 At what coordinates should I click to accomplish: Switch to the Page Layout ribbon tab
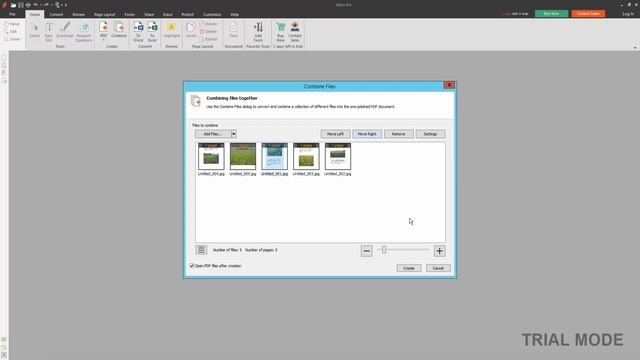tap(104, 14)
